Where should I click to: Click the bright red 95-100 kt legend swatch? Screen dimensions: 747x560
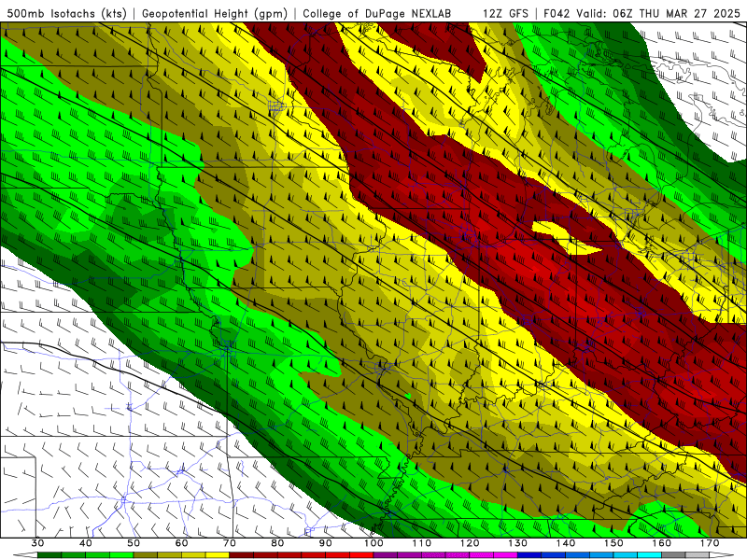(x=361, y=555)
